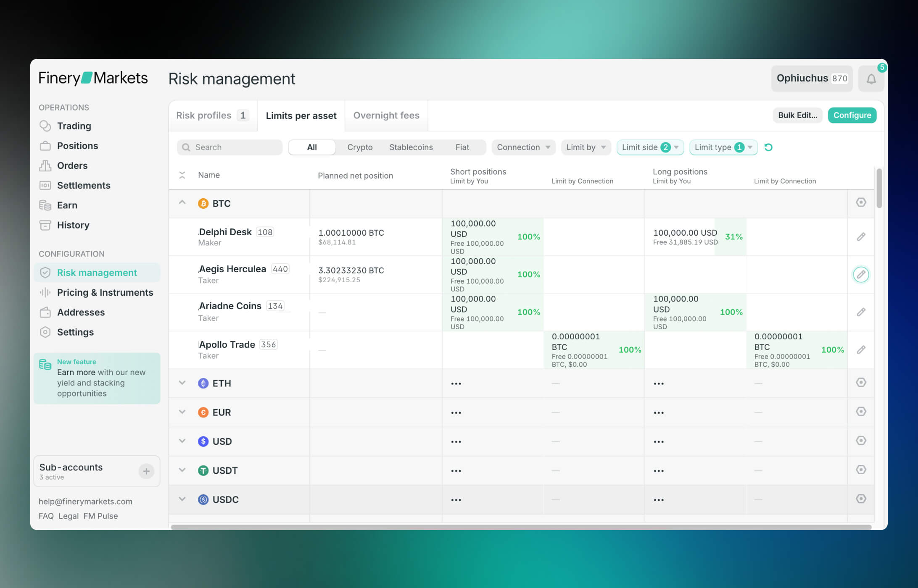918x588 pixels.
Task: Click the Configure button
Action: click(852, 115)
